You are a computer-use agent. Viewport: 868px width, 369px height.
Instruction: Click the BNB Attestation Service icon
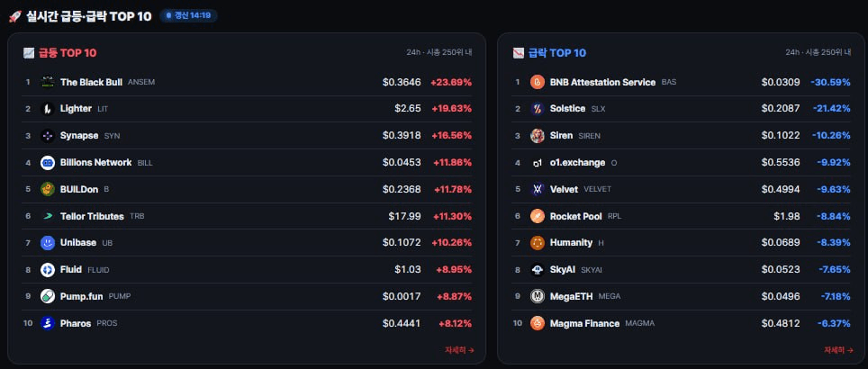click(x=538, y=82)
